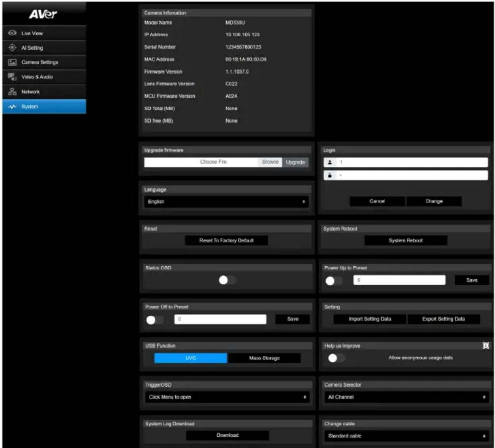The height and width of the screenshot is (448, 495).
Task: Click the MAC address 00:18:1A:00:00:D8
Action: [x=246, y=59]
